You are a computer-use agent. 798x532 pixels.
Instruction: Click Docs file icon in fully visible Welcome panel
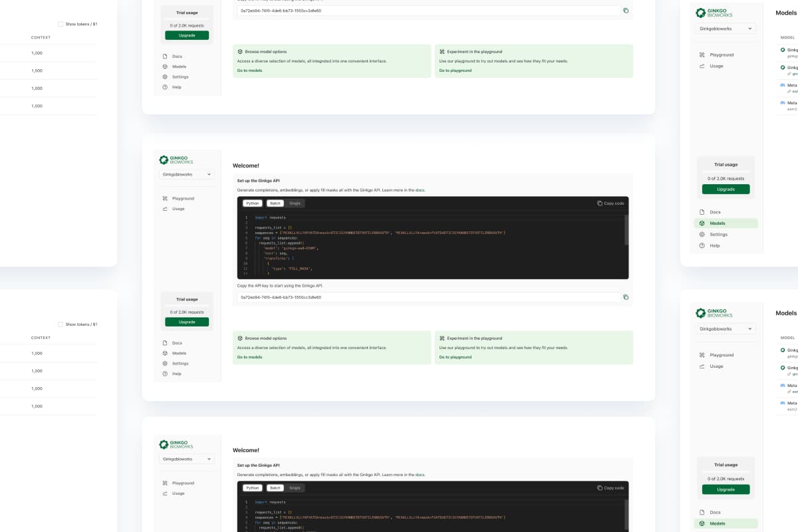(165, 343)
